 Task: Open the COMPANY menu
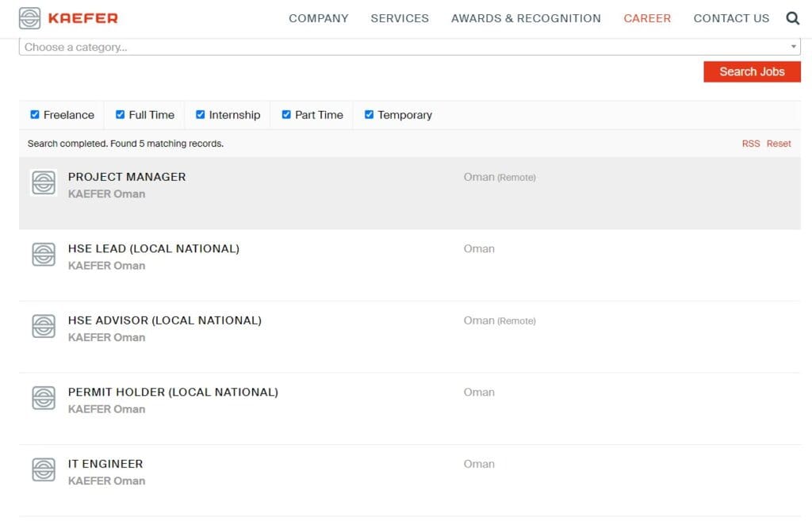(318, 18)
